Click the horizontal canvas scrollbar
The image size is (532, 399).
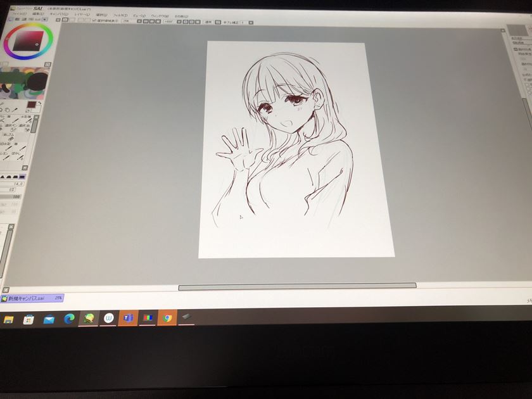pos(296,286)
